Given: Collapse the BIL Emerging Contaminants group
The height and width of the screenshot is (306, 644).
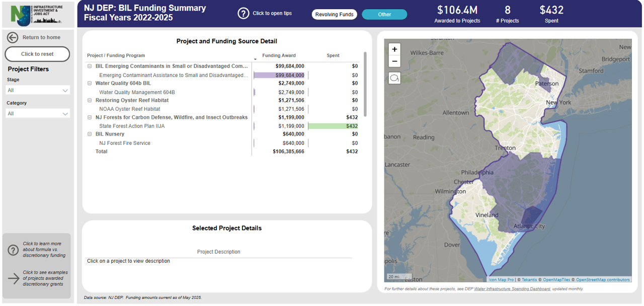Looking at the screenshot, I should [x=90, y=66].
